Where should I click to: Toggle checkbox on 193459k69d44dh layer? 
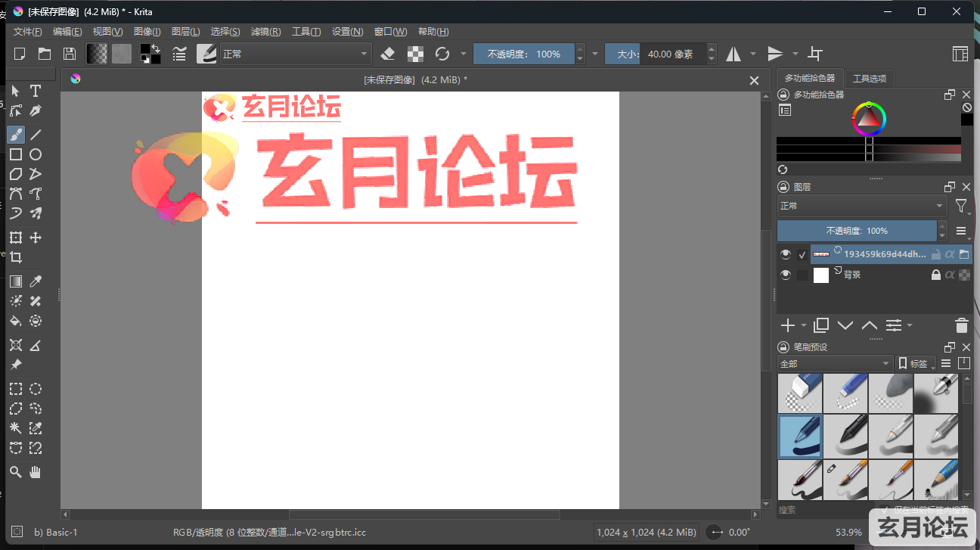point(802,255)
